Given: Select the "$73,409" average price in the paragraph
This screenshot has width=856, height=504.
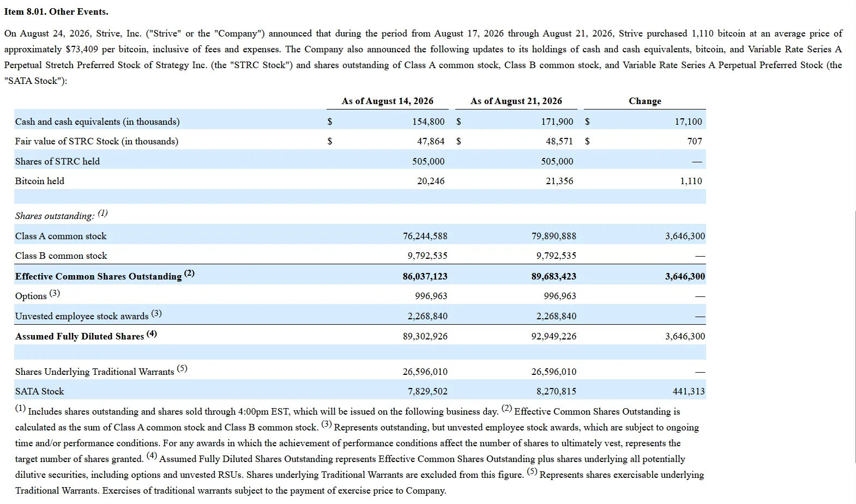Looking at the screenshot, I should coord(82,49).
